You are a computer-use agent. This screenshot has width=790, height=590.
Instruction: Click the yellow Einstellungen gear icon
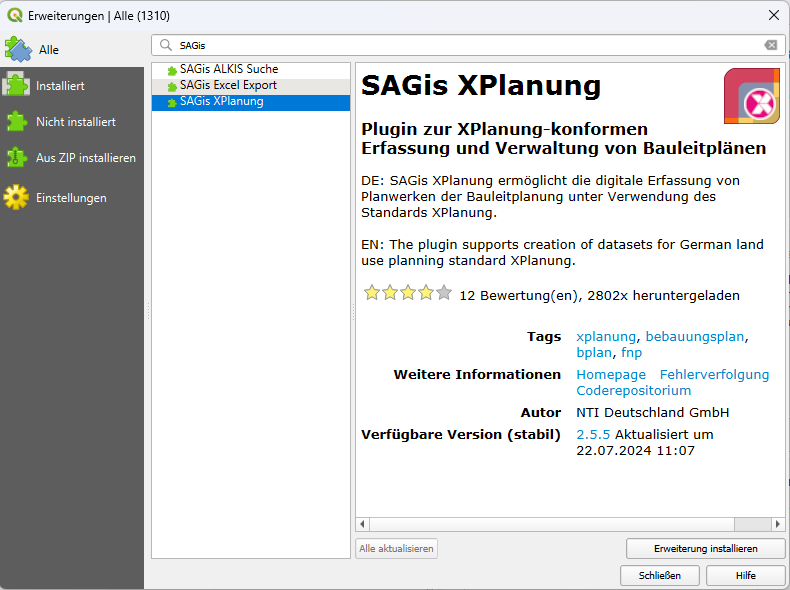16,197
